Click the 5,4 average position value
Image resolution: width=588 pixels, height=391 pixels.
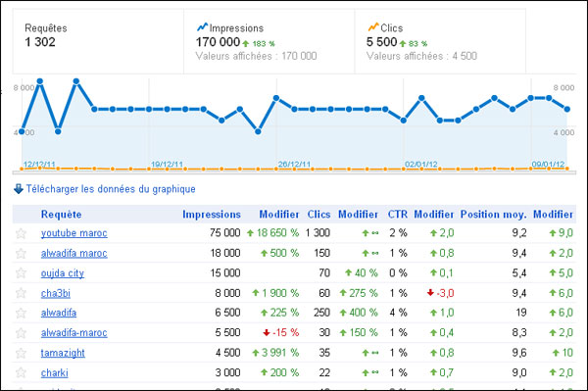point(519,272)
